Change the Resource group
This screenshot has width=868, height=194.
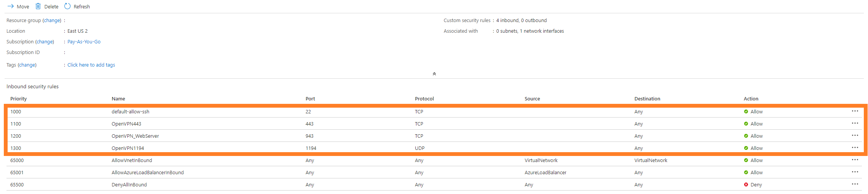click(x=52, y=21)
